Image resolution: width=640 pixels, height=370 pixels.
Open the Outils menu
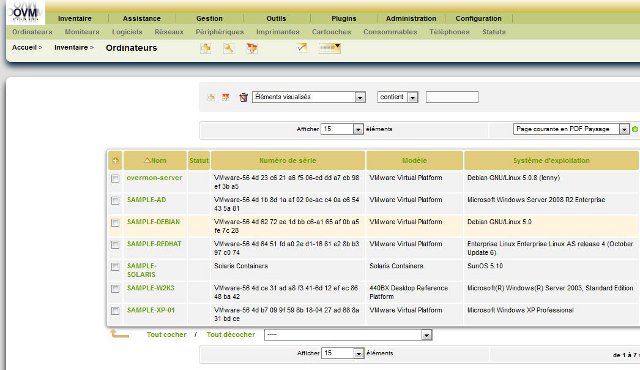pos(276,18)
